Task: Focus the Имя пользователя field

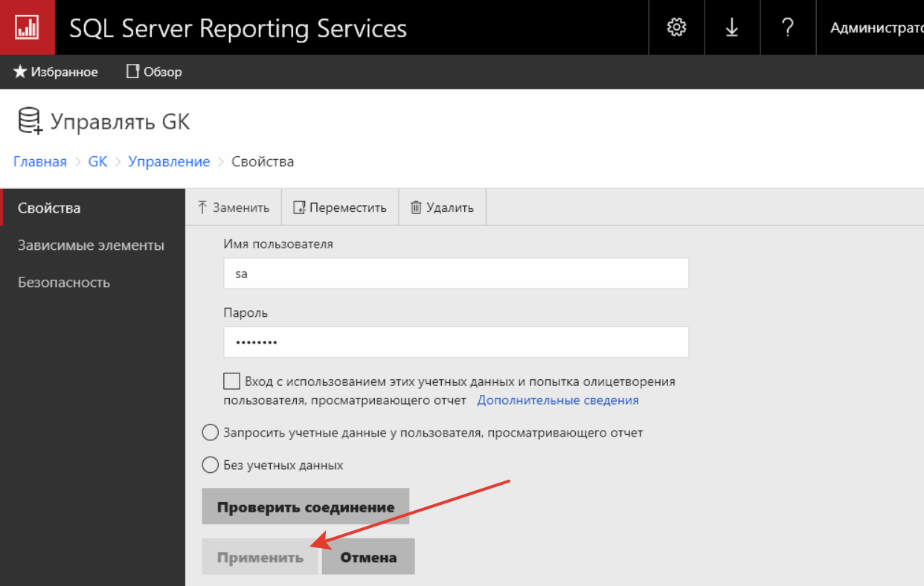Action: pos(456,274)
